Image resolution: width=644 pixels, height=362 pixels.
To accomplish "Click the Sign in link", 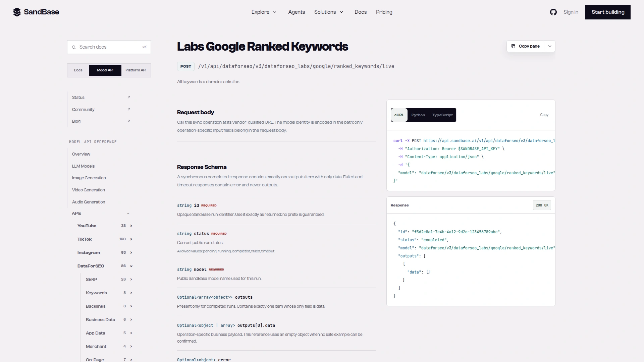I will [571, 12].
